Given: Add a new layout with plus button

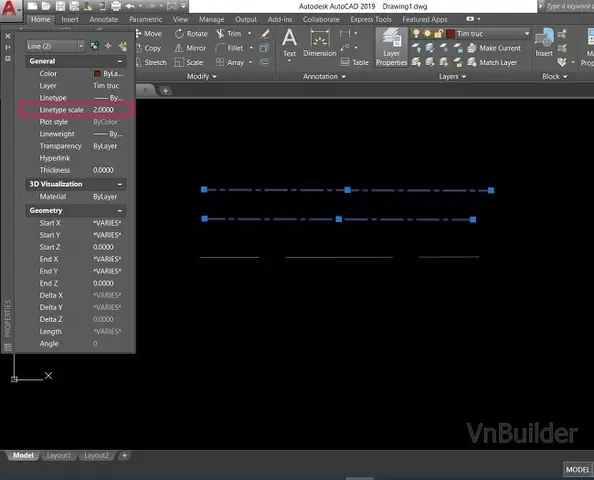Looking at the screenshot, I should coord(124,455).
